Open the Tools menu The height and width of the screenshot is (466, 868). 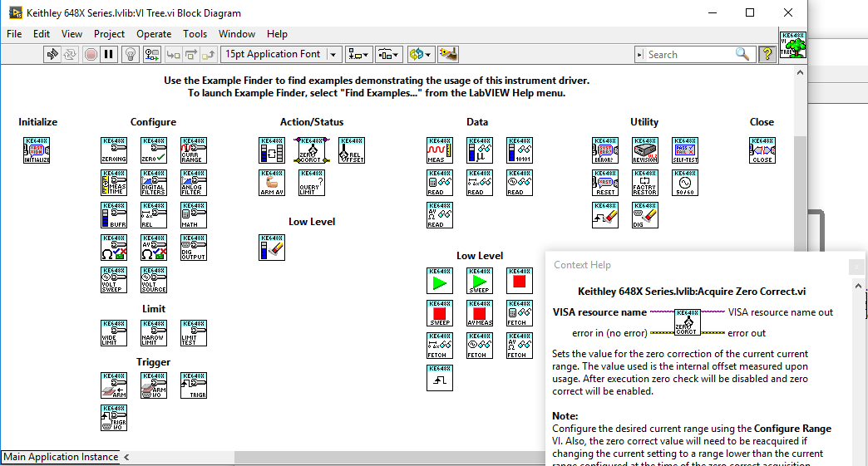point(195,34)
